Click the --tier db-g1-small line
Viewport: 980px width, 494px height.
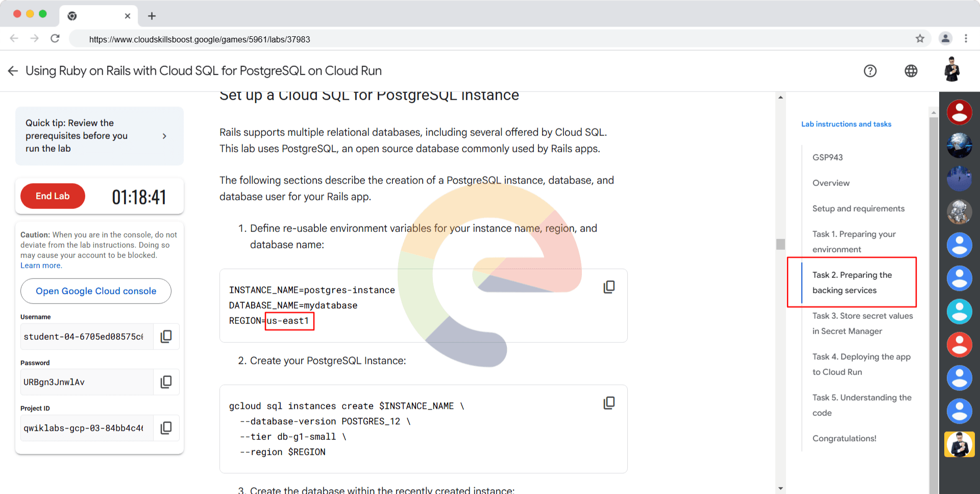click(x=293, y=437)
